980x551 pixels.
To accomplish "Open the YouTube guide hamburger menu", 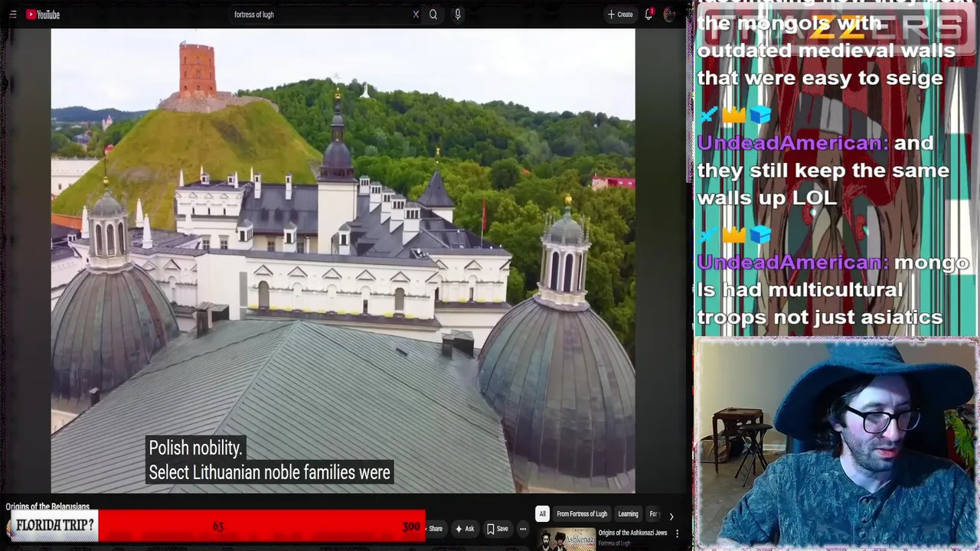I will (12, 15).
